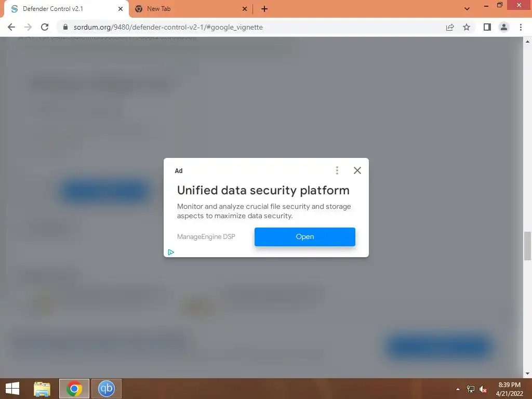
Task: Show hidden system tray icons
Action: [x=458, y=389]
